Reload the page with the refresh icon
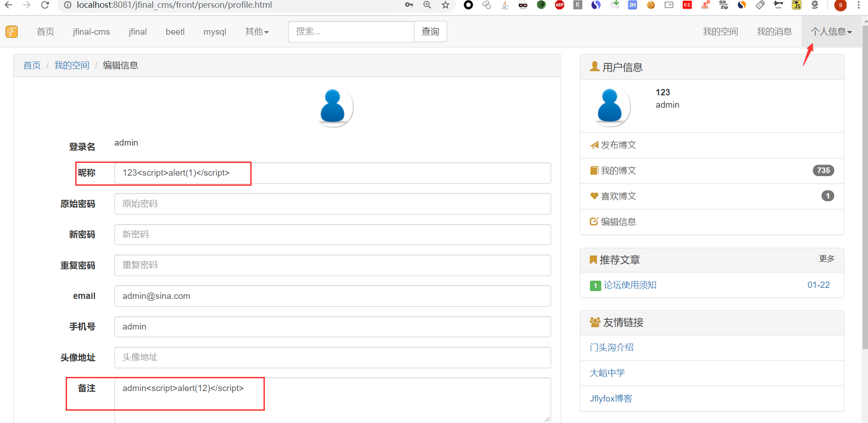 tap(45, 5)
